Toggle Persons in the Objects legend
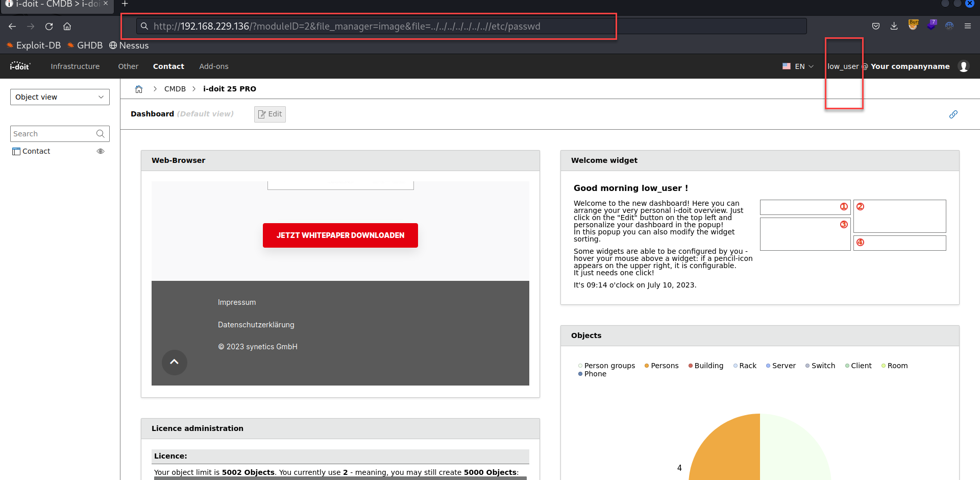Viewport: 980px width, 480px height. (661, 366)
